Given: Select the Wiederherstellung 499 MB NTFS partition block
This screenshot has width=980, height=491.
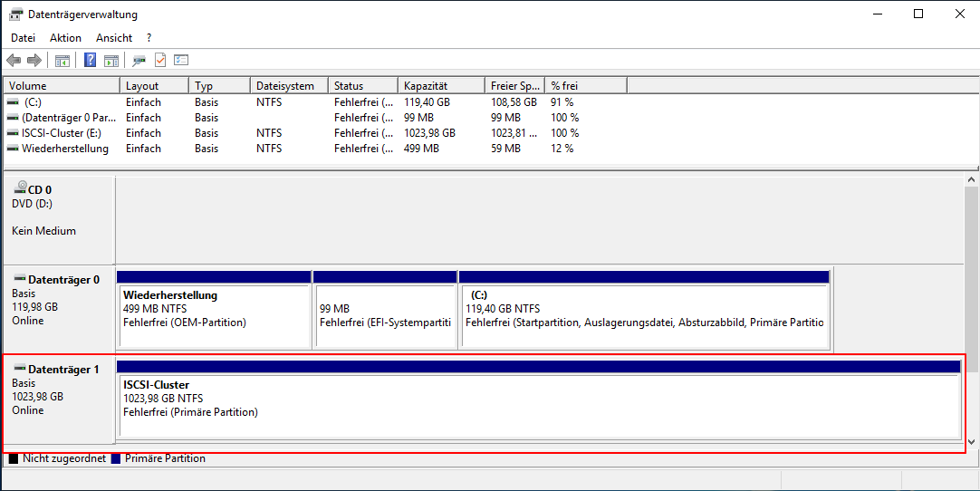Looking at the screenshot, I should [214, 310].
